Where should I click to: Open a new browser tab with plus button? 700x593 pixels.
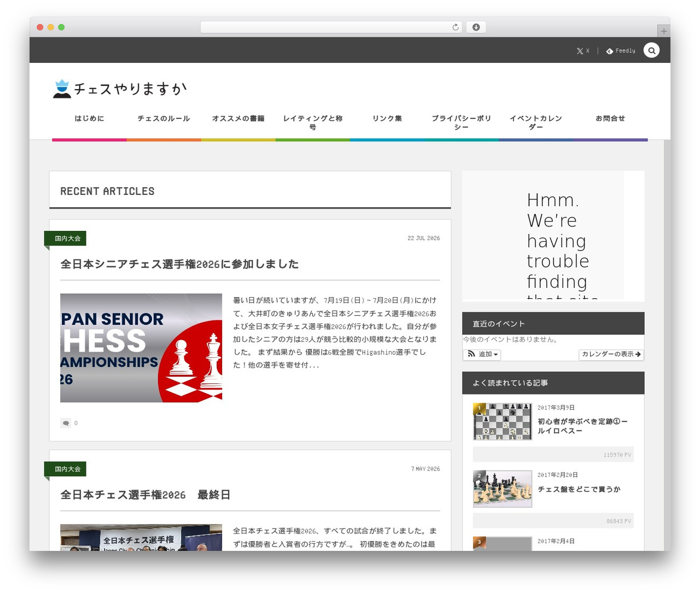click(664, 31)
